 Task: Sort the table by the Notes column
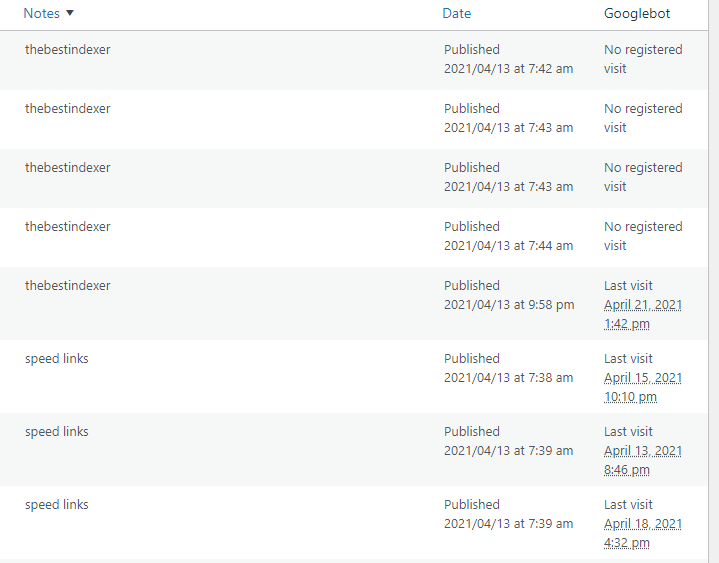tap(41, 13)
